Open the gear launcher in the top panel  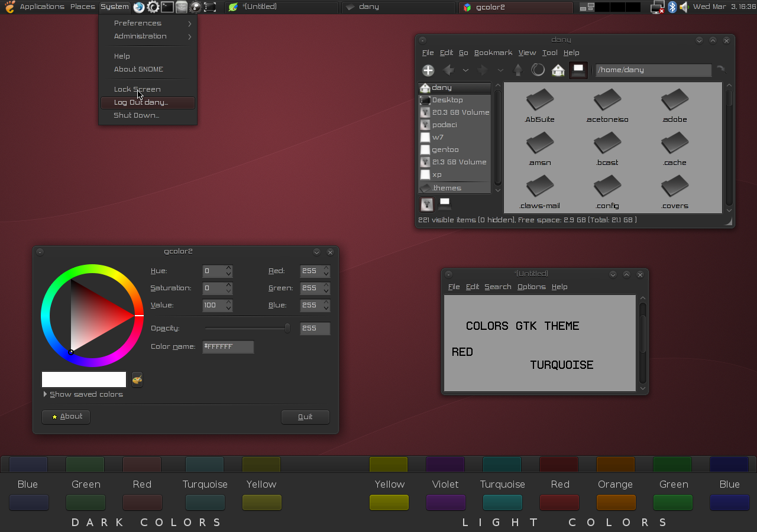153,7
